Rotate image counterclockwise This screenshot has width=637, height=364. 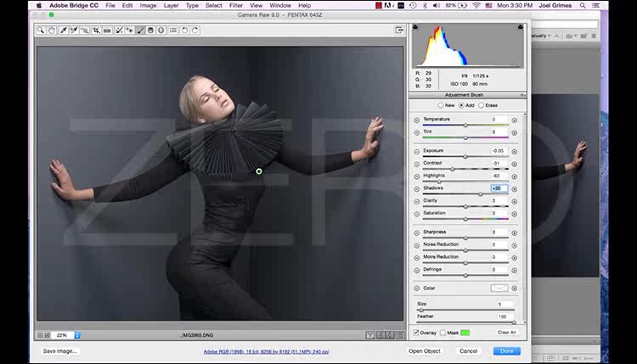coord(185,30)
